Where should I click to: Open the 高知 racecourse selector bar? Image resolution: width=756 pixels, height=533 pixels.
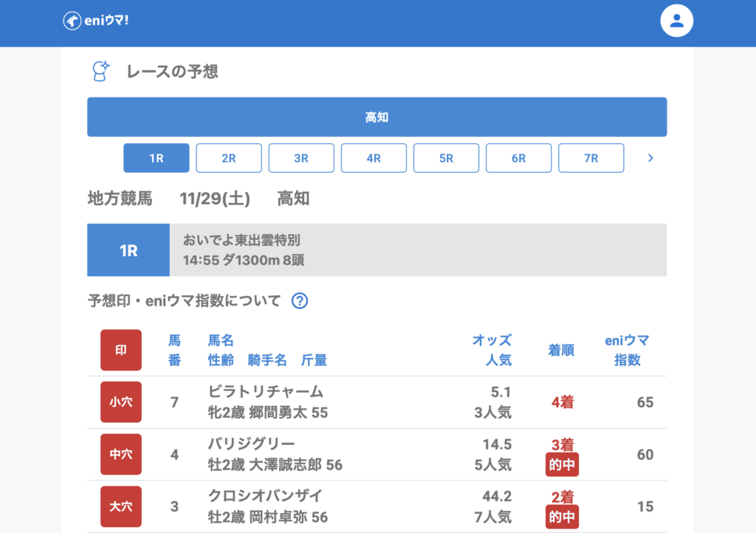point(377,117)
